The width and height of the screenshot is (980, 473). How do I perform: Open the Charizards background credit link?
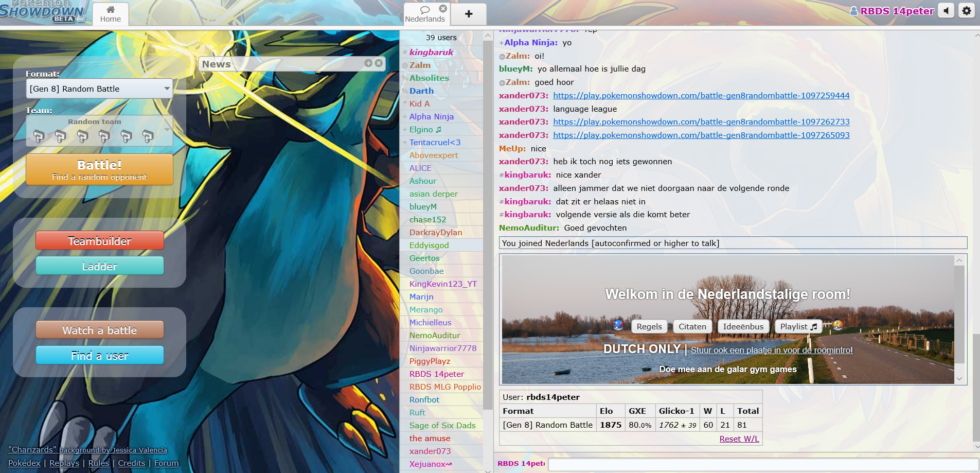pos(87,450)
